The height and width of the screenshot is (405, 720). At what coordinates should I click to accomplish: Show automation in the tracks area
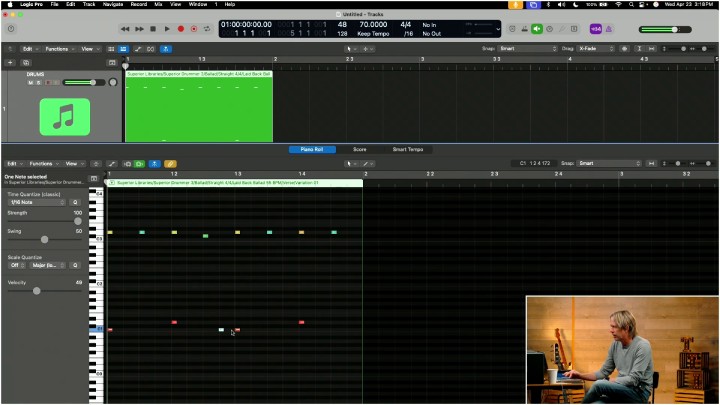click(138, 49)
